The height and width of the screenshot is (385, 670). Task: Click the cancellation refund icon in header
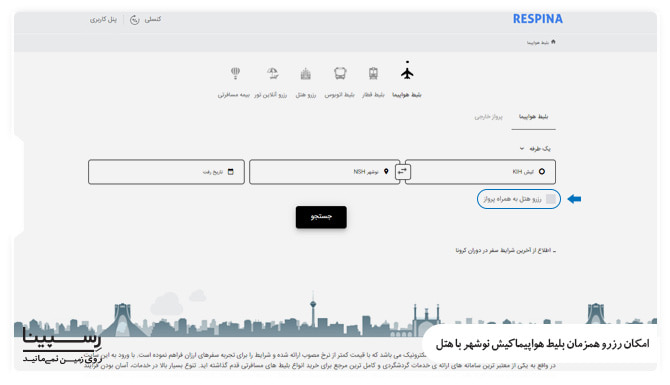click(x=135, y=20)
